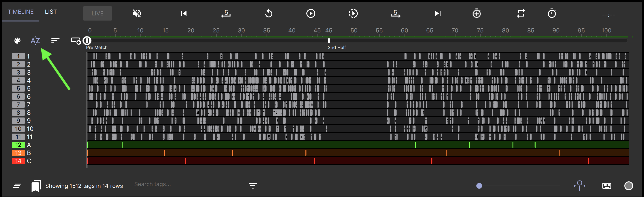
Task: Click the time display --:--
Action: coord(608,15)
